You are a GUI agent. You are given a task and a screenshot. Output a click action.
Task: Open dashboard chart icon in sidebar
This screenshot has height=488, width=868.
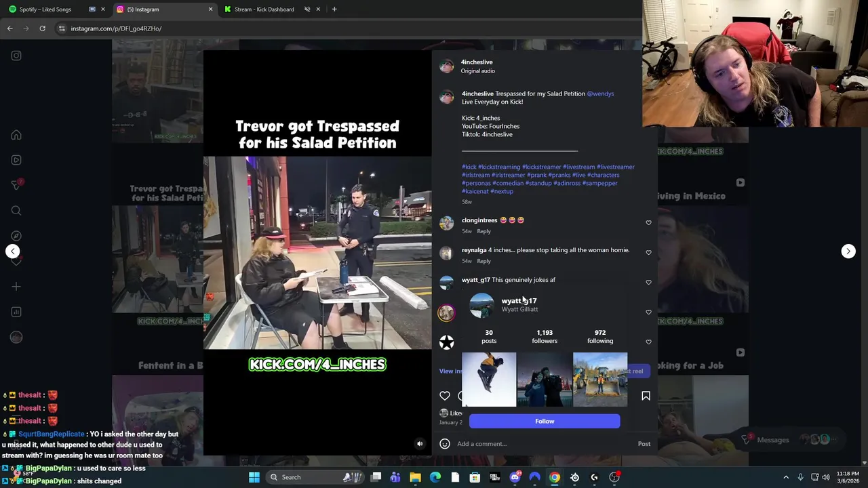(16, 312)
